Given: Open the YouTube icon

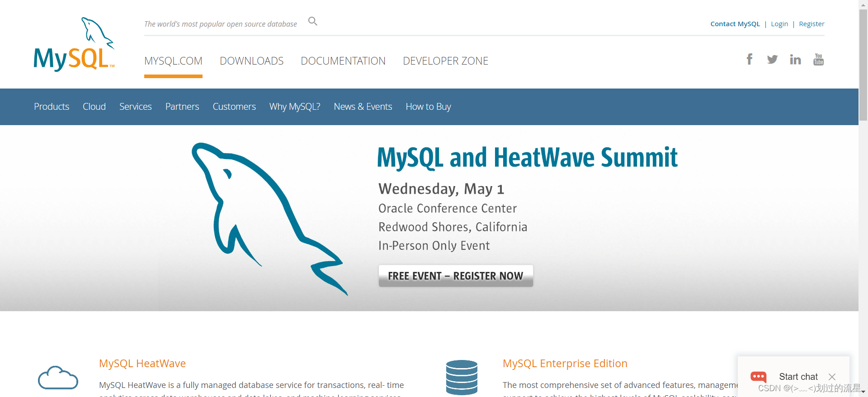Looking at the screenshot, I should coord(819,59).
